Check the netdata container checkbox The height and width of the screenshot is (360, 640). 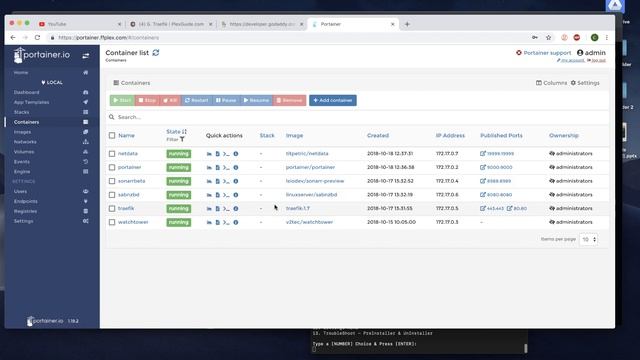click(112, 154)
